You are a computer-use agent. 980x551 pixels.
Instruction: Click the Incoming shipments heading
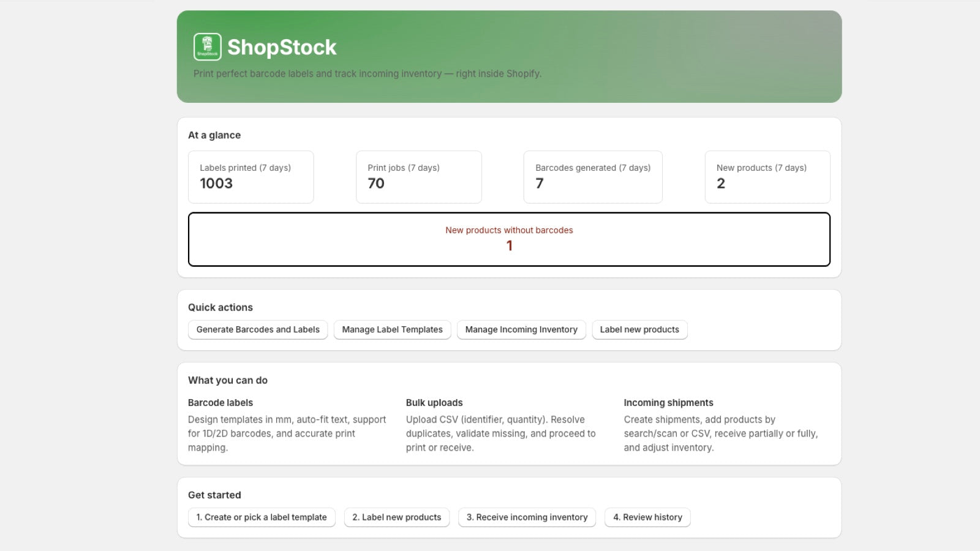(668, 403)
